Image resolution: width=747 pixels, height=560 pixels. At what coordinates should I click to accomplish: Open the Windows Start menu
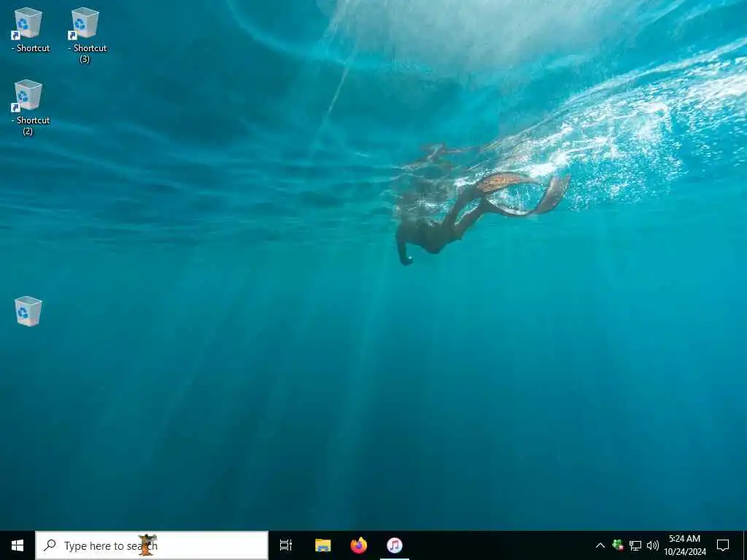[x=18, y=545]
